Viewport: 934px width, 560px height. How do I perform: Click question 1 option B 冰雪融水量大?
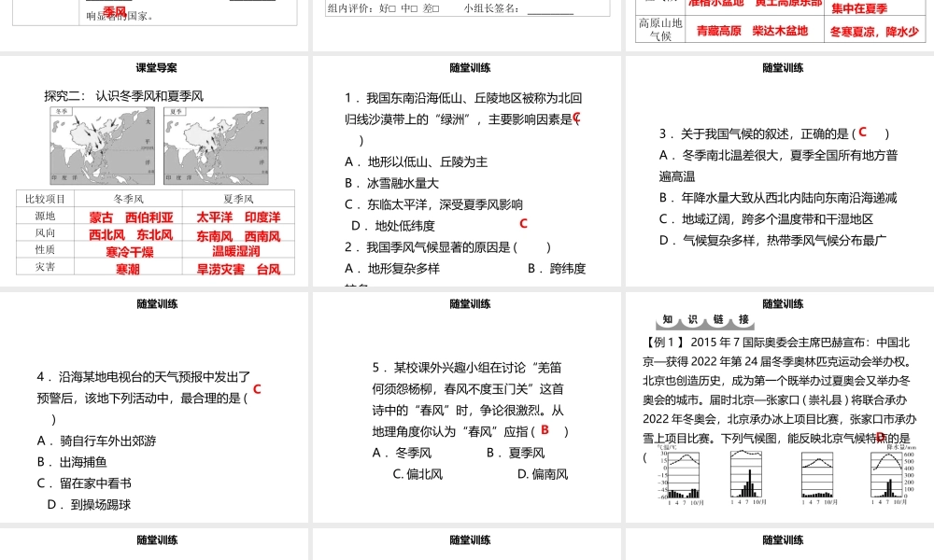pyautogui.click(x=391, y=183)
